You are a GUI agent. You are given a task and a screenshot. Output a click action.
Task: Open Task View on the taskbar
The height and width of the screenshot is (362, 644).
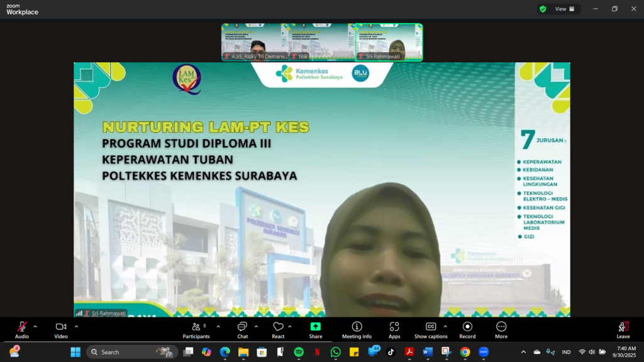point(188,352)
